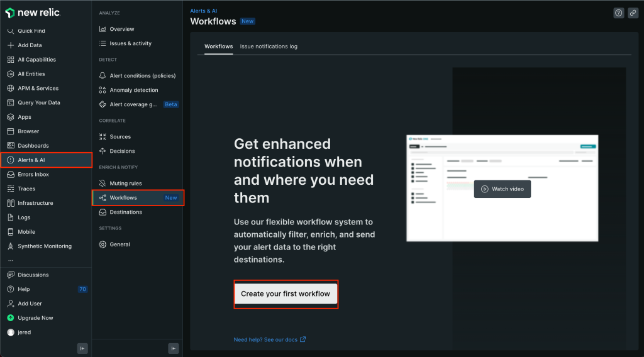Click the Help badge showing 70

coord(82,289)
